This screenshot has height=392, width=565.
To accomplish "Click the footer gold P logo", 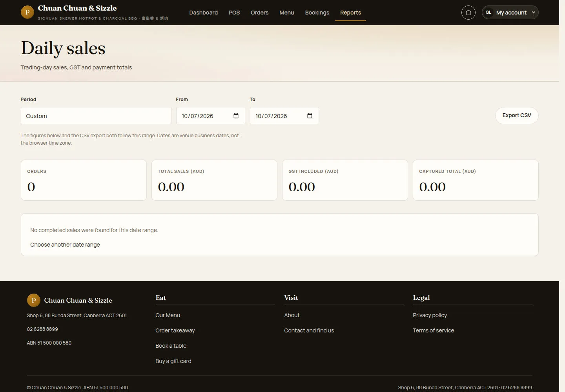I will (33, 300).
